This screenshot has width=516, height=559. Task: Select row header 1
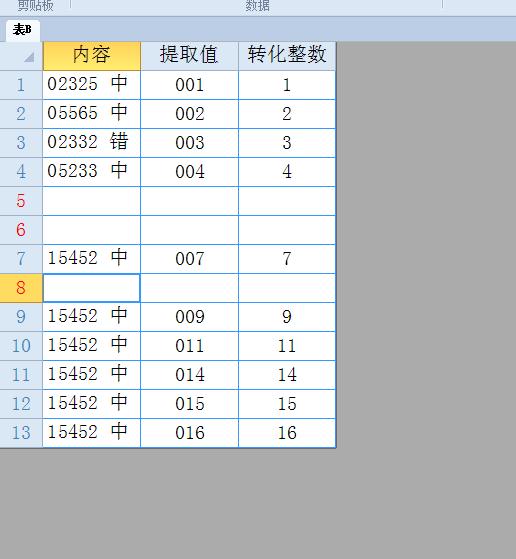coord(21,85)
